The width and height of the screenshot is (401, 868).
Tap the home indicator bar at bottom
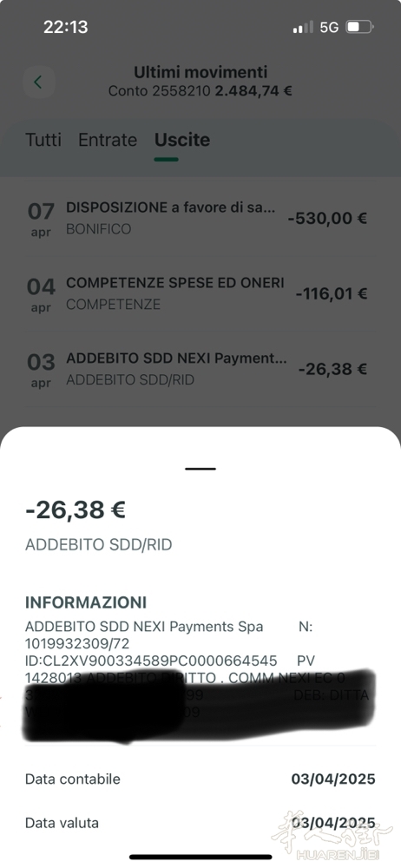coord(200,857)
